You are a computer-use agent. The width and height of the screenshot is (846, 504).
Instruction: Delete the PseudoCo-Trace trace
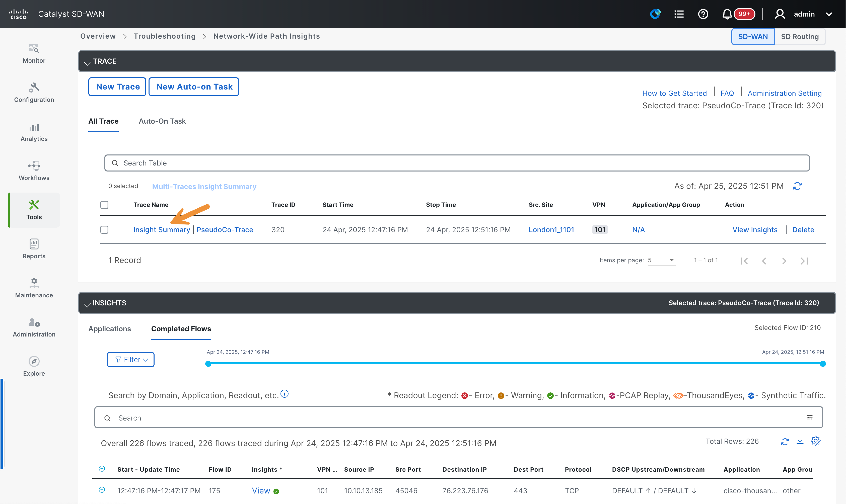(x=803, y=230)
